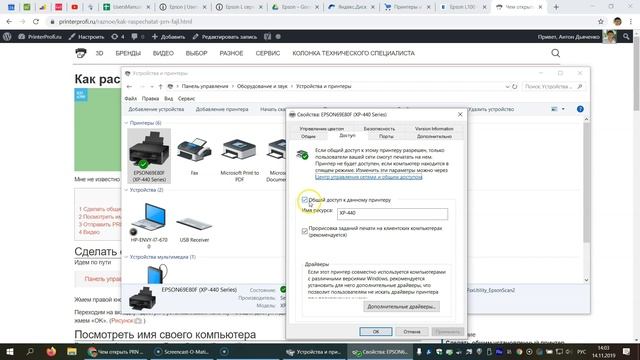Switch to Version Information tab
Viewport: 640px width, 360px height.
tap(434, 129)
